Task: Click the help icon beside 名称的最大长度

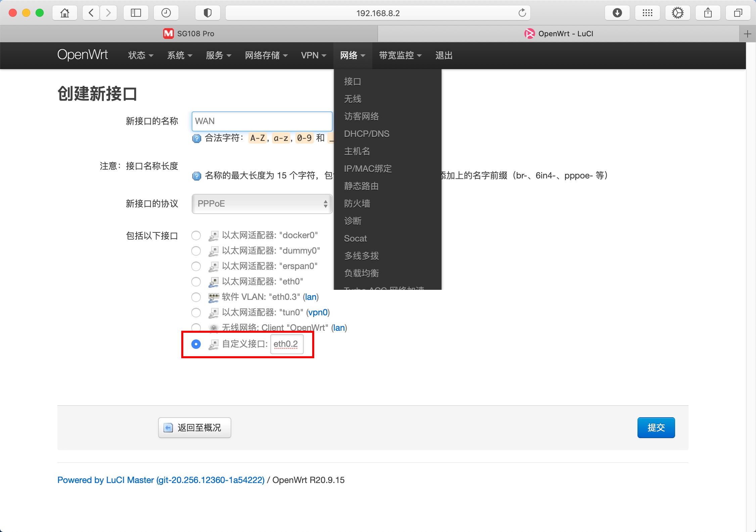Action: [x=197, y=175]
